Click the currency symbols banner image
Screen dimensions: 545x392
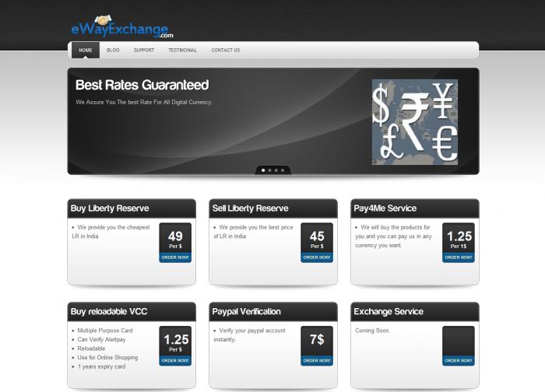click(415, 122)
